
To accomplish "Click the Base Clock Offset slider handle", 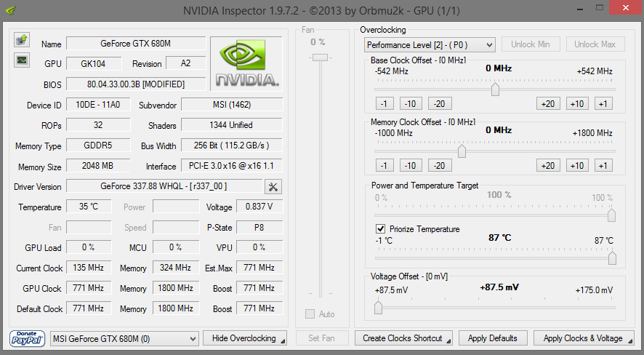I will click(x=495, y=89).
